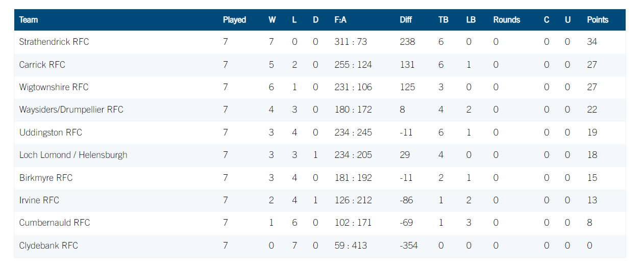The height and width of the screenshot is (269, 644).
Task: Open the Waysiders/Drumpellier RFC team page
Action: [71, 110]
